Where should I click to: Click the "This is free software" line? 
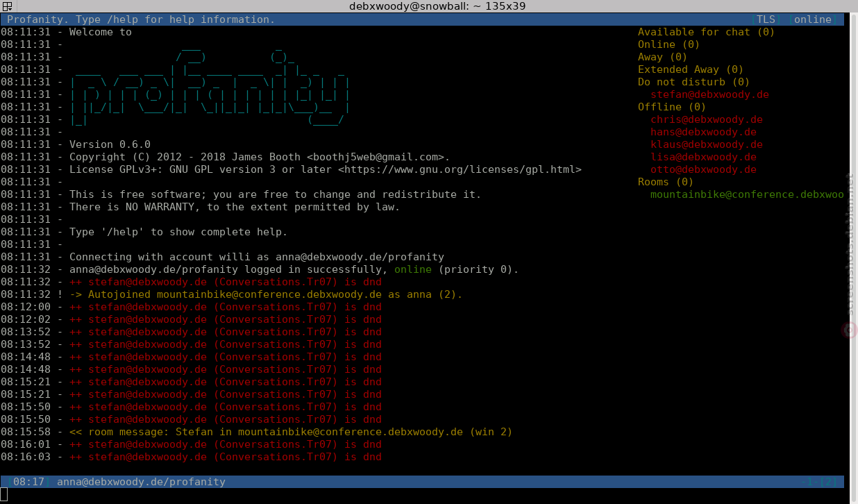click(x=275, y=194)
